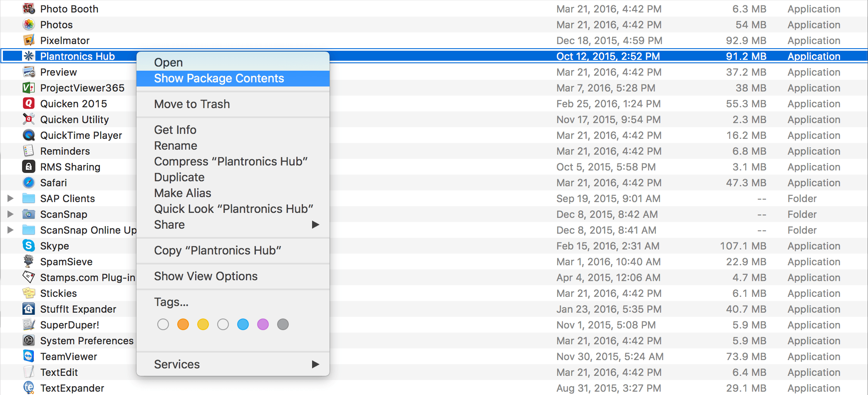The height and width of the screenshot is (395, 868).
Task: Click the Pixelmator app icon
Action: click(x=29, y=40)
